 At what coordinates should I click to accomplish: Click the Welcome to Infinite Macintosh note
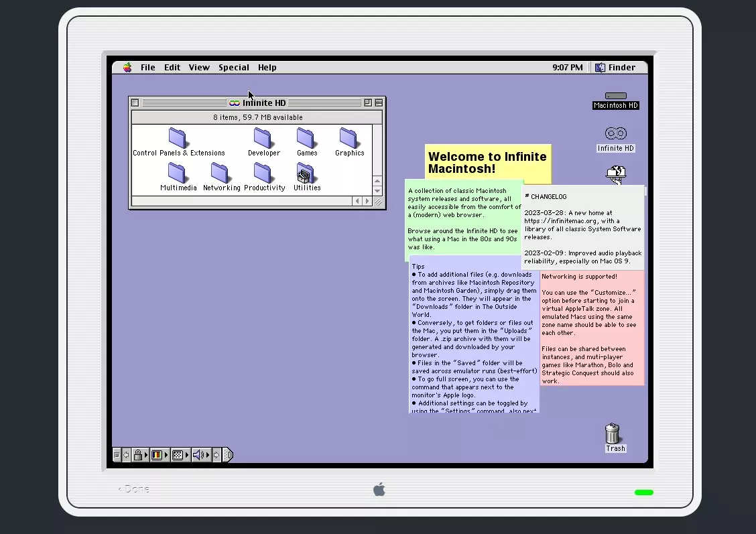[488, 162]
